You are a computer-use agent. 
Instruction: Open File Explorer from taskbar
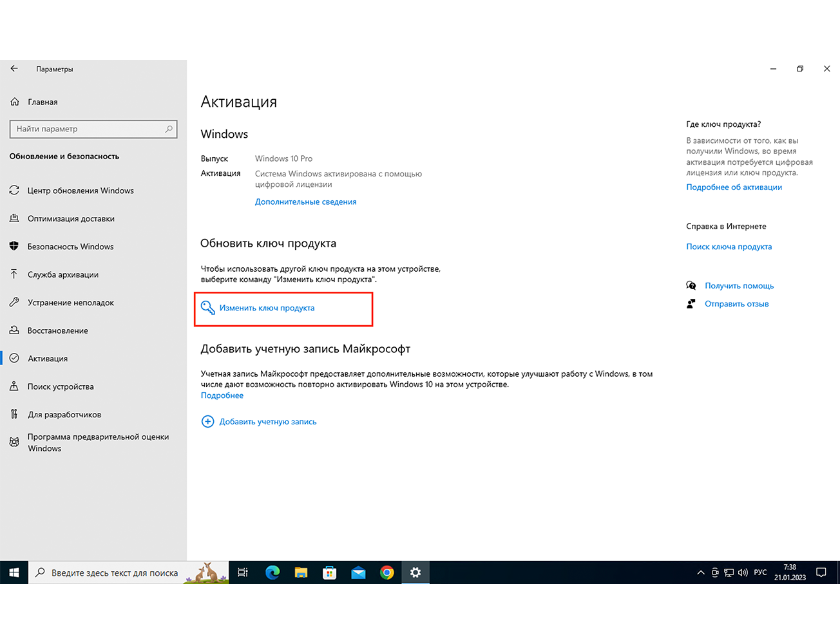point(301,573)
